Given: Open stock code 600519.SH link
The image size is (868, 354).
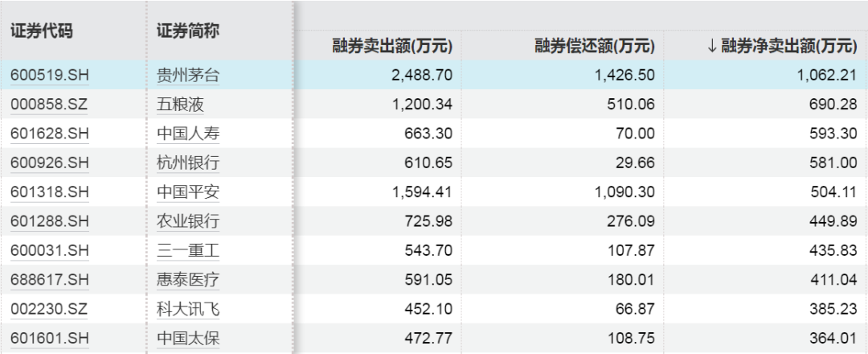Looking at the screenshot, I should tap(49, 76).
